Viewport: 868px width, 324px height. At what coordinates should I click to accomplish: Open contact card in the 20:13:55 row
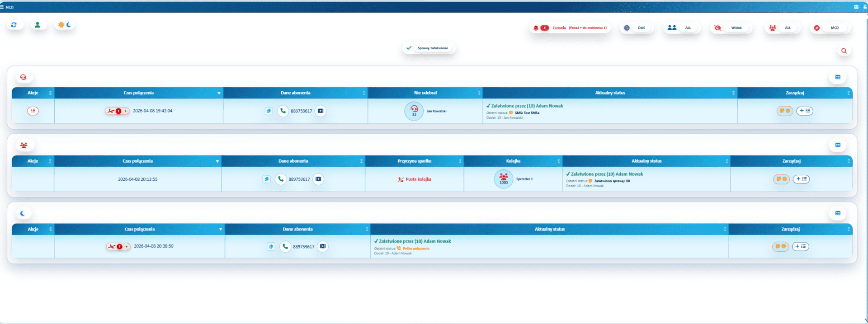coord(319,179)
